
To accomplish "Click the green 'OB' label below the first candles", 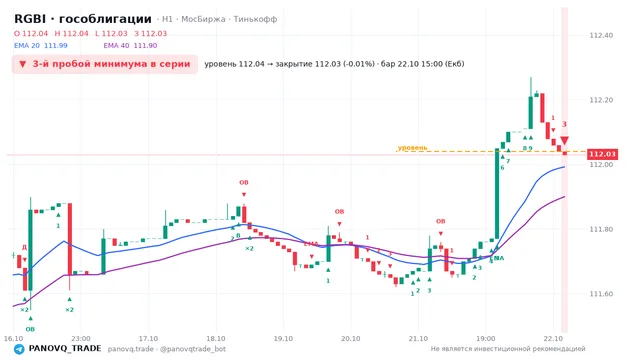I will pos(30,329).
